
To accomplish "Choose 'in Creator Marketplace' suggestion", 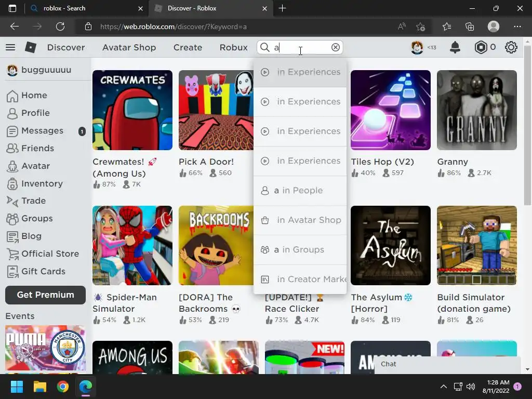I will pos(300,279).
